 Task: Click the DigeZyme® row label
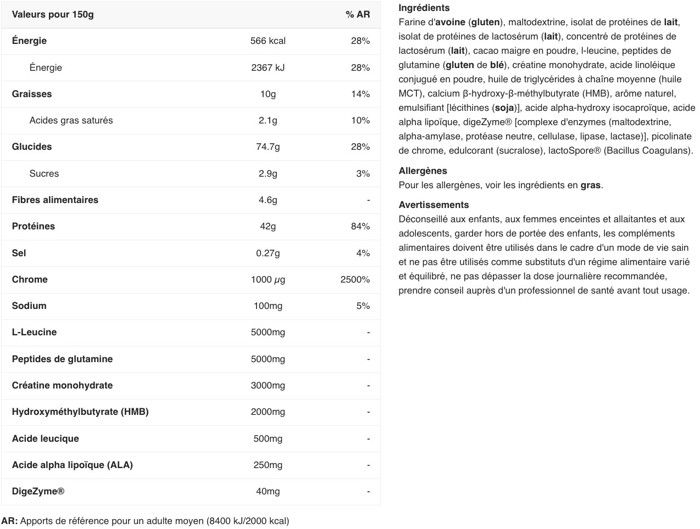pos(38,491)
